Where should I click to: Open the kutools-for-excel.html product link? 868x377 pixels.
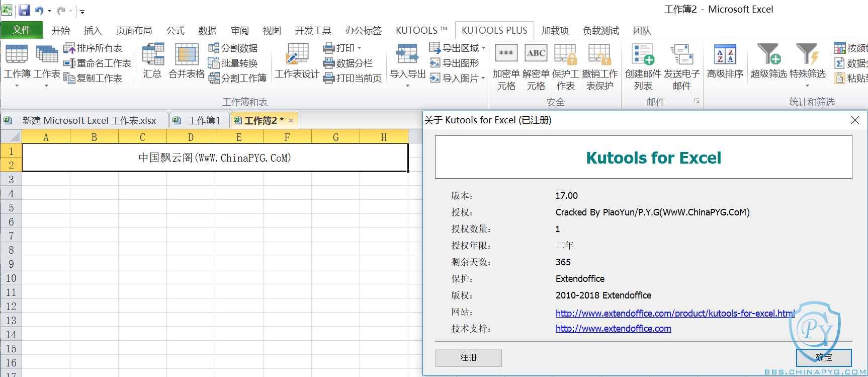pyautogui.click(x=675, y=313)
